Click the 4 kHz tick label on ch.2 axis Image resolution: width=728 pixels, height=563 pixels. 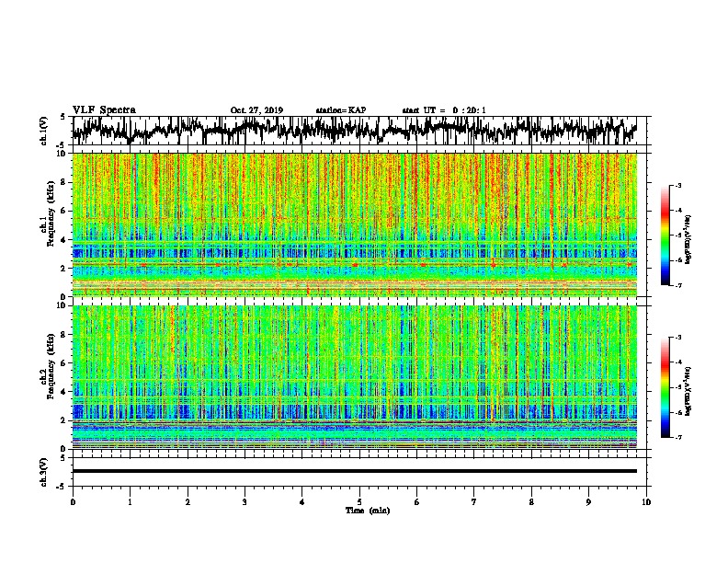[x=63, y=392]
